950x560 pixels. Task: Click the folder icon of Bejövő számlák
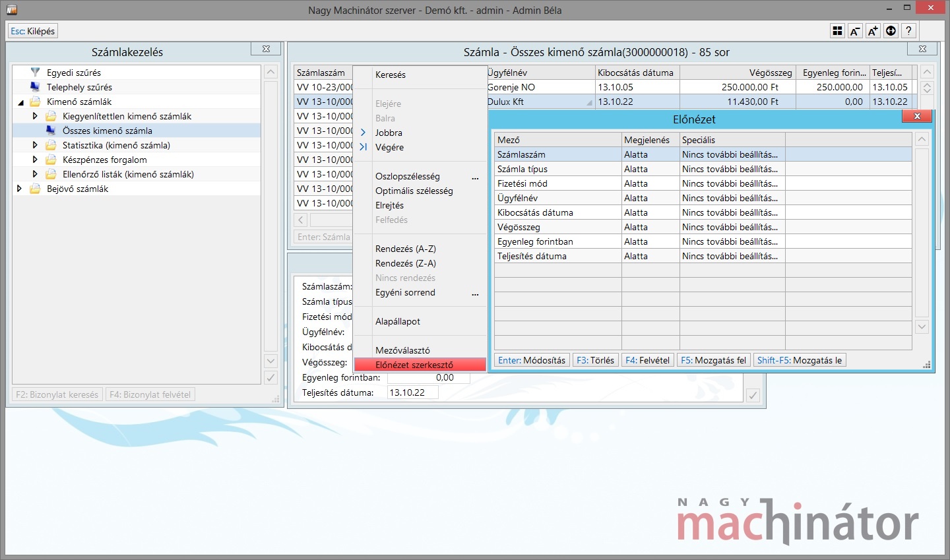[x=35, y=189]
